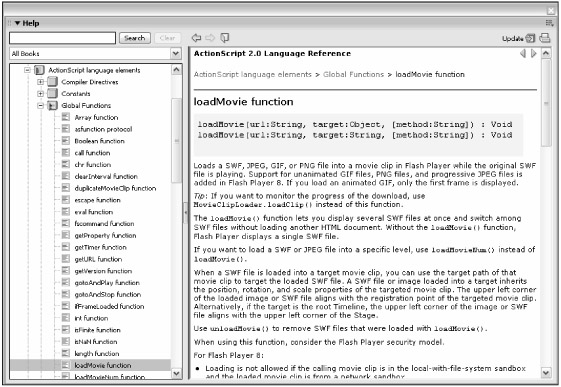Go back with the history back arrow
Image resolution: width=561 pixels, height=387 pixels.
(196, 38)
